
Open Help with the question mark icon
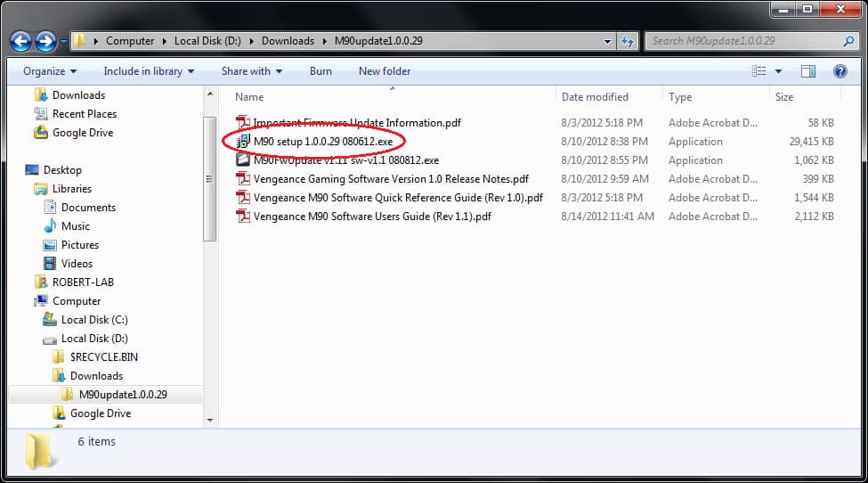click(840, 71)
